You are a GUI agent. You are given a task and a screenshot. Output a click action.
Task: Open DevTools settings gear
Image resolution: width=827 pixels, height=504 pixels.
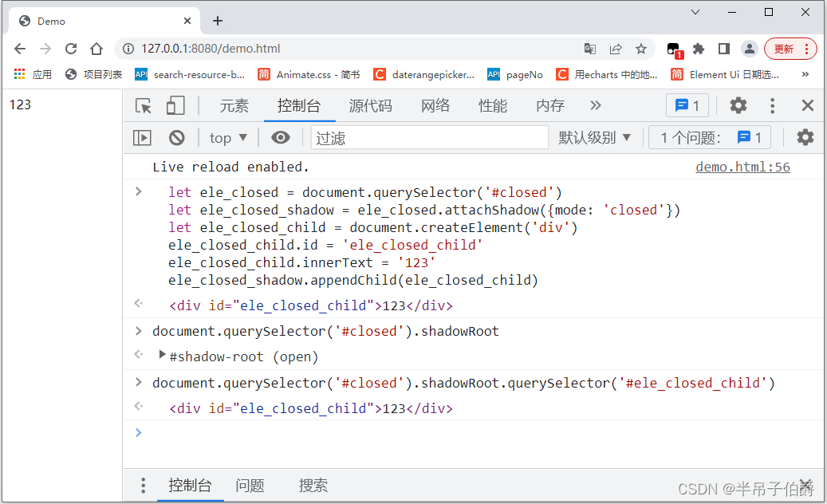[738, 104]
